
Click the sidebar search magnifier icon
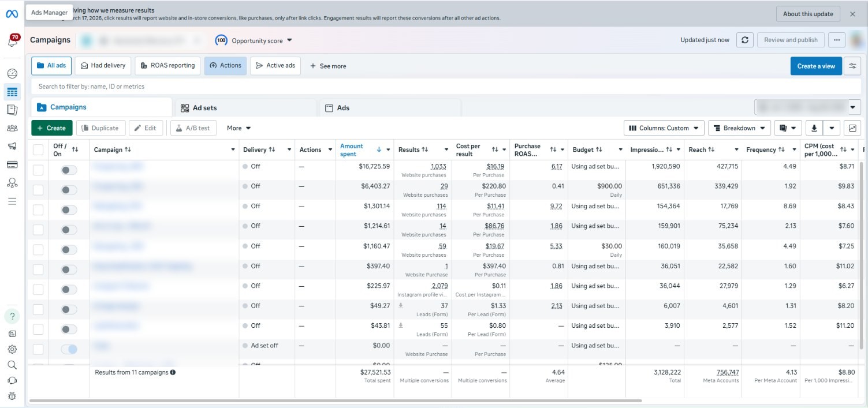point(12,365)
